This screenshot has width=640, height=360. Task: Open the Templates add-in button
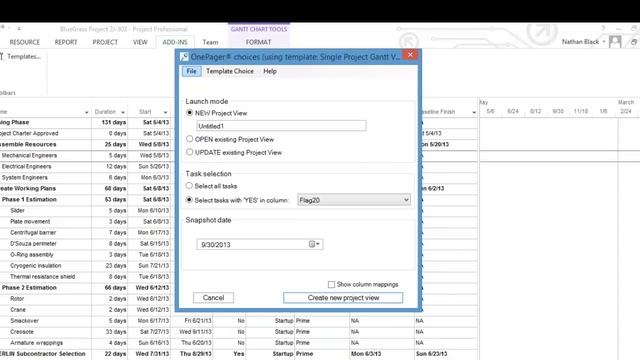click(20, 56)
